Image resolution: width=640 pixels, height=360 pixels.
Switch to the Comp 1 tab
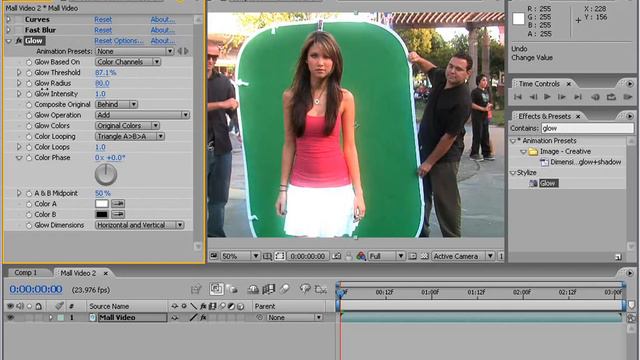click(x=26, y=273)
